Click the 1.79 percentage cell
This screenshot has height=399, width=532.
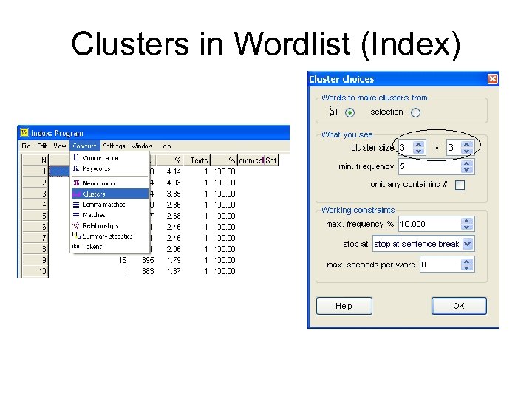click(x=174, y=260)
